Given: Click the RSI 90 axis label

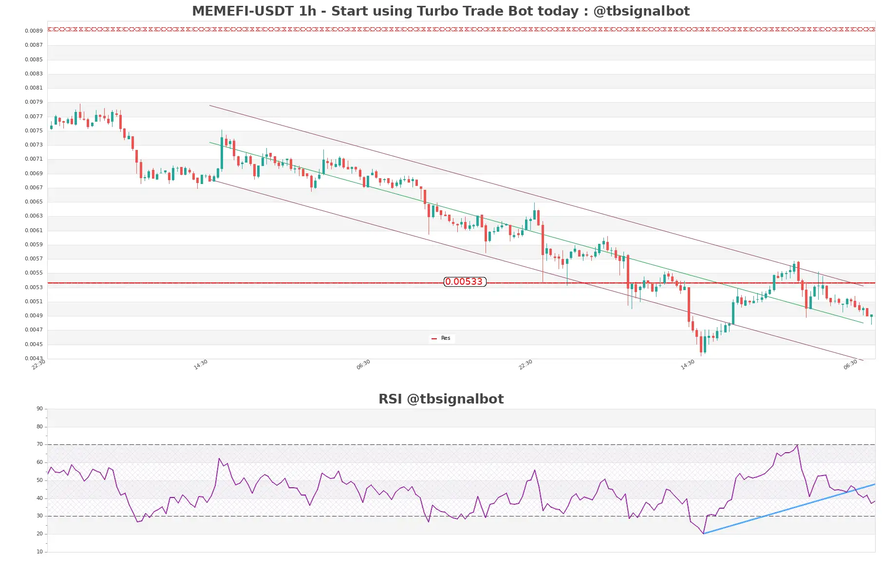Looking at the screenshot, I should pos(39,409).
